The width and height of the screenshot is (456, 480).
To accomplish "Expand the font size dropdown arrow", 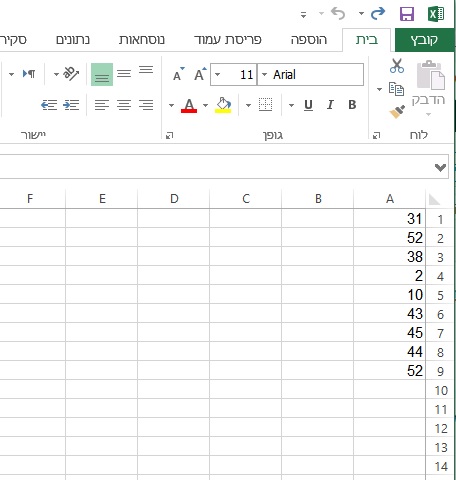I will coord(217,74).
